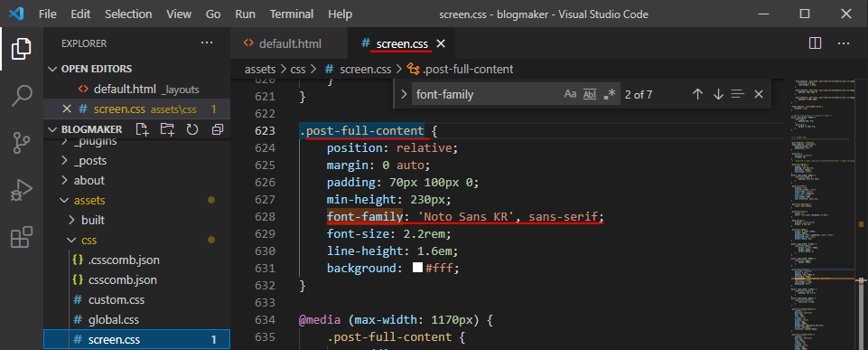Click the css breadcrumb
The width and height of the screenshot is (868, 350).
[x=299, y=70]
